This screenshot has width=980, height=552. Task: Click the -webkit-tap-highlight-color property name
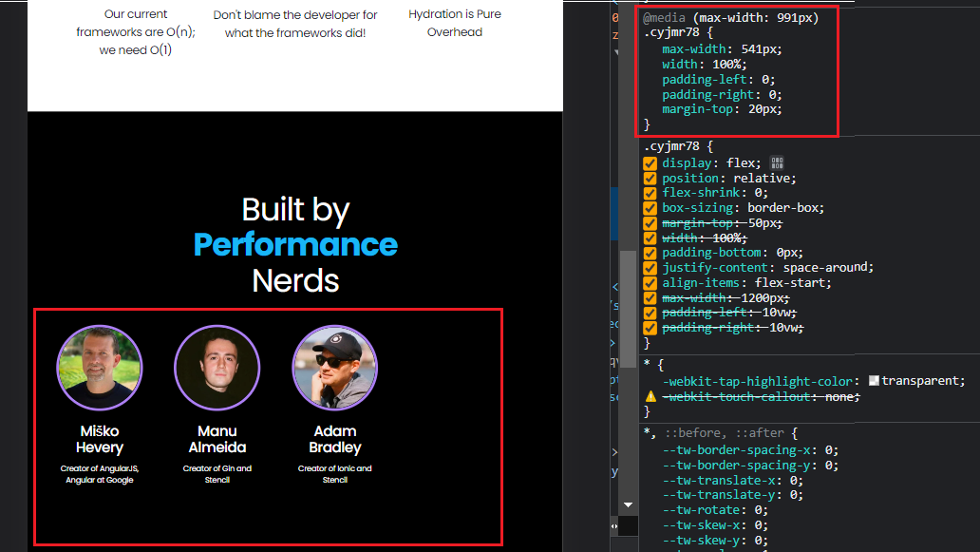[x=757, y=381]
